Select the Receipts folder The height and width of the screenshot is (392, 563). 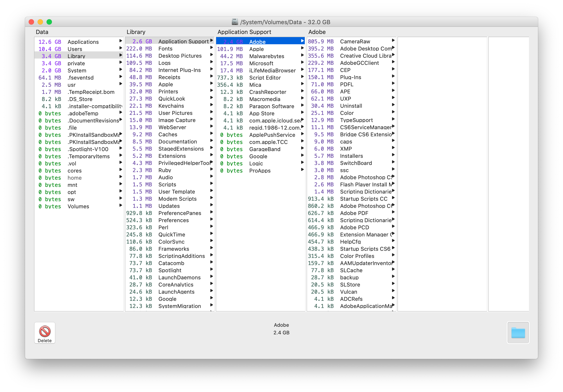pyautogui.click(x=170, y=77)
